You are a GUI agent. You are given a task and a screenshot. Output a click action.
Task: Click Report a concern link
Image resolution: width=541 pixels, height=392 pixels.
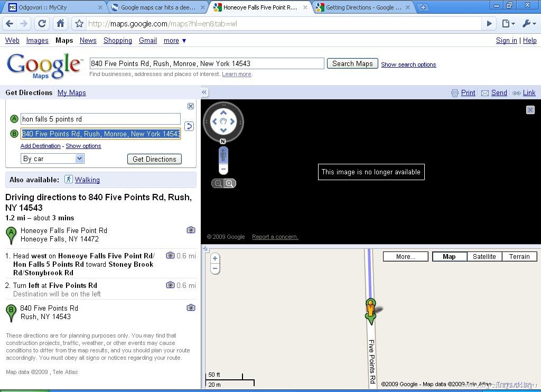point(275,237)
